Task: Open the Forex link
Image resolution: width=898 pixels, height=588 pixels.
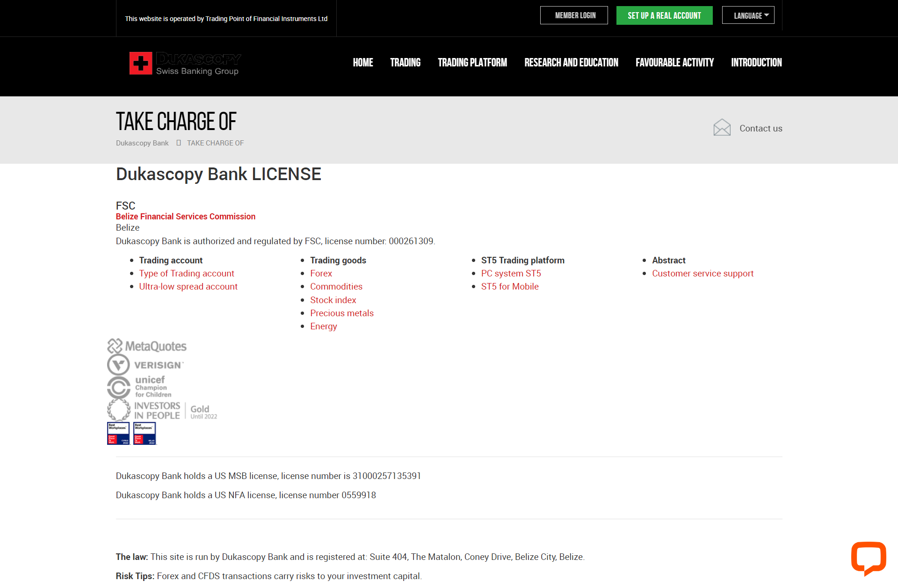Action: coord(321,273)
